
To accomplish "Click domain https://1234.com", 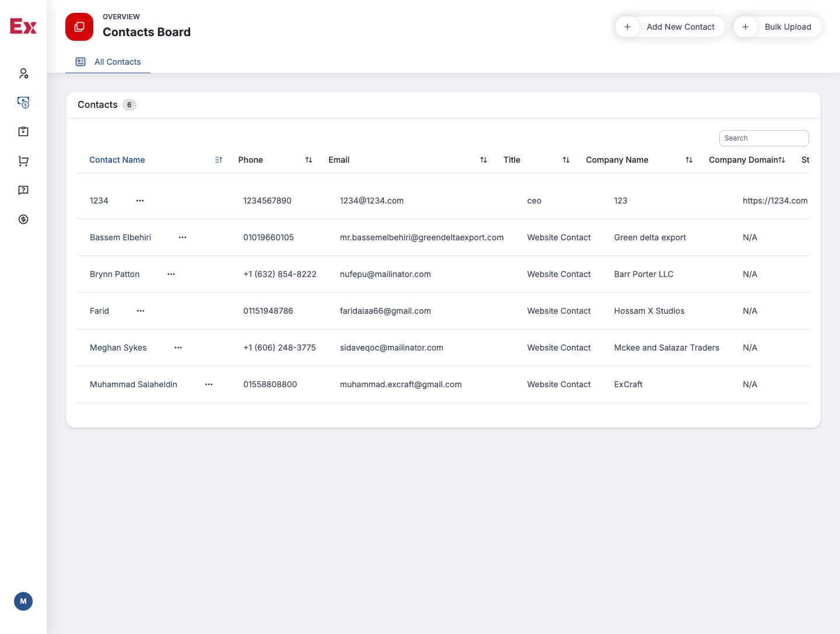I will pos(775,201).
